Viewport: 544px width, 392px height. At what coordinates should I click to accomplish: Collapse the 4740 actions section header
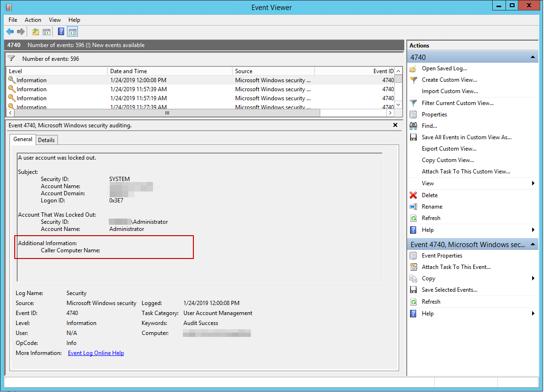[x=532, y=57]
